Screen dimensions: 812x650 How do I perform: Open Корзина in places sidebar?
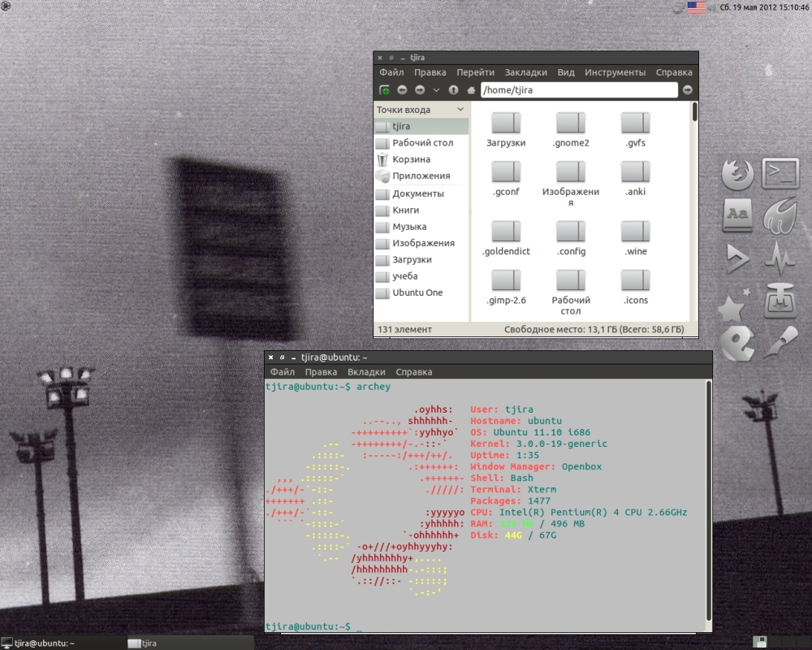pos(421,159)
